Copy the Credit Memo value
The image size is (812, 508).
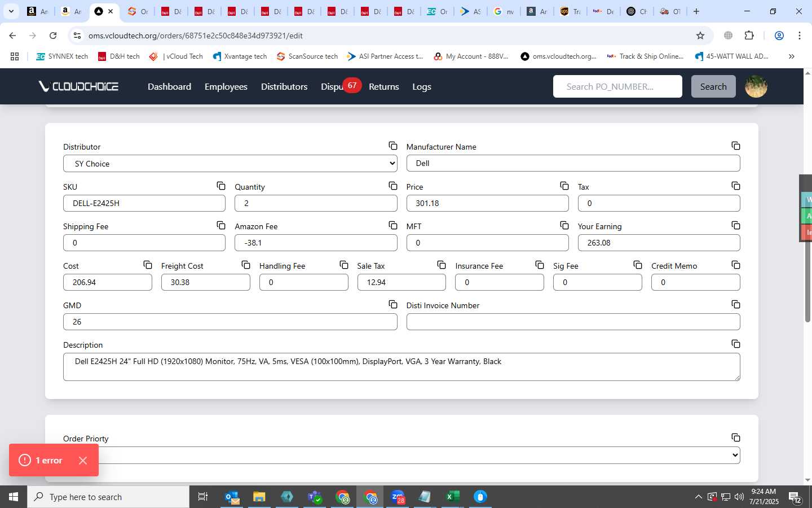pos(736,265)
